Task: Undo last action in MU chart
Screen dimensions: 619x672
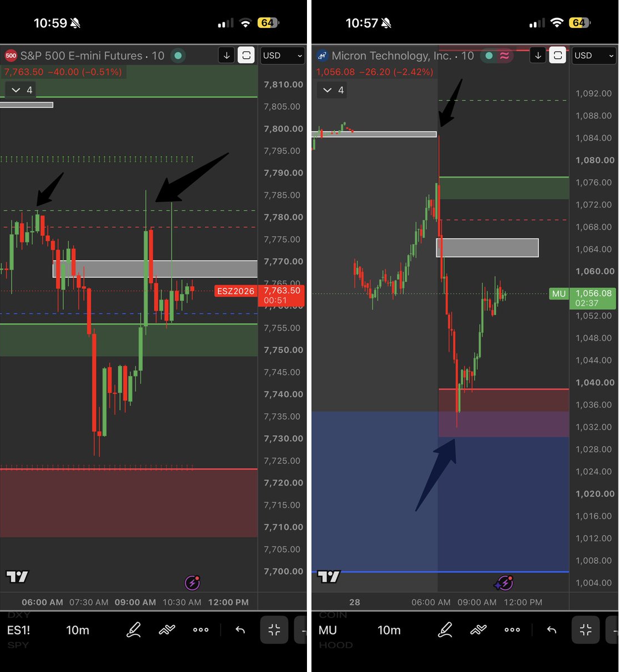Action: click(552, 630)
